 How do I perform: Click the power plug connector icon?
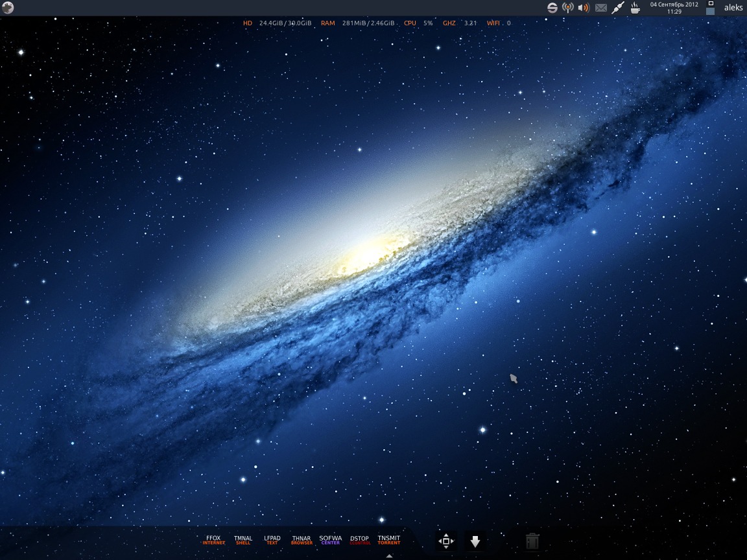click(618, 8)
